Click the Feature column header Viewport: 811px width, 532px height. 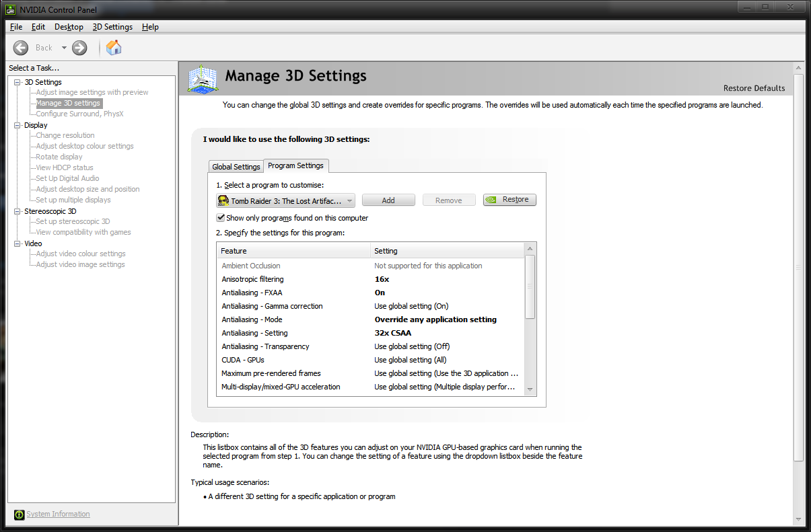(294, 251)
